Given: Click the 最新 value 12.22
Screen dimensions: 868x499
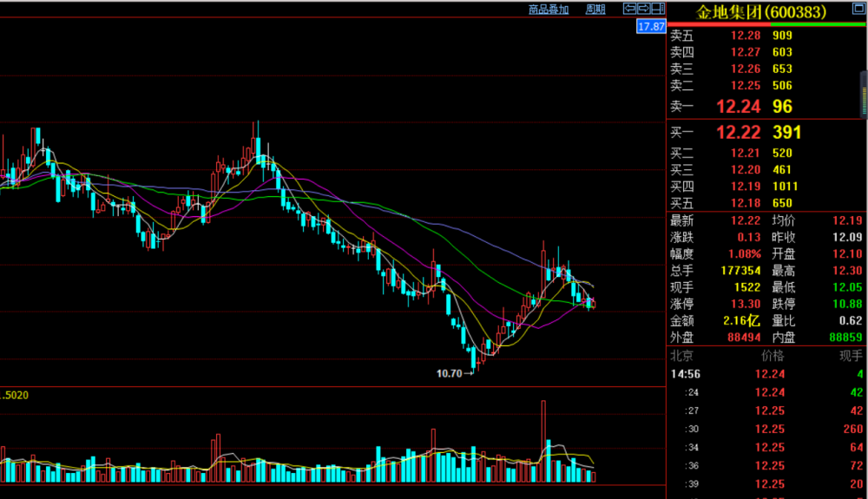Looking at the screenshot, I should pyautogui.click(x=745, y=220).
